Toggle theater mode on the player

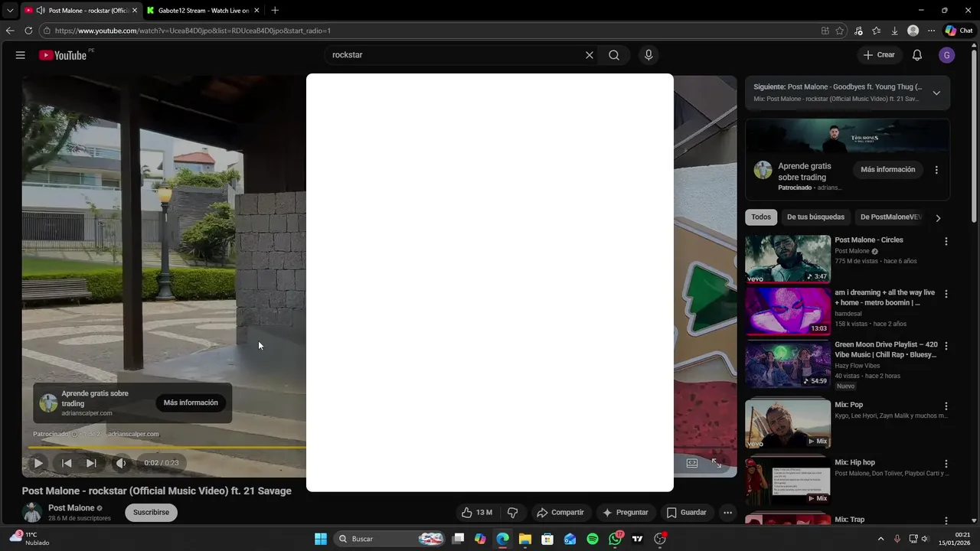click(x=692, y=463)
